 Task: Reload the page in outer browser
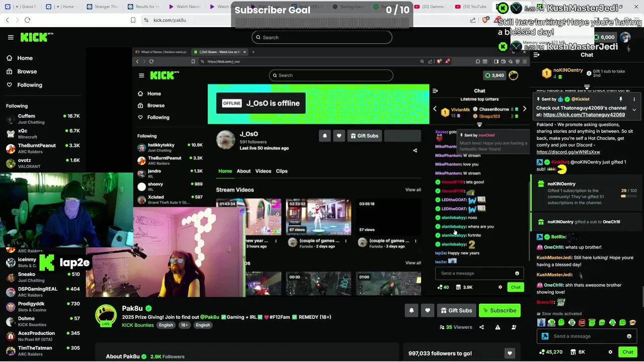pyautogui.click(x=27, y=20)
